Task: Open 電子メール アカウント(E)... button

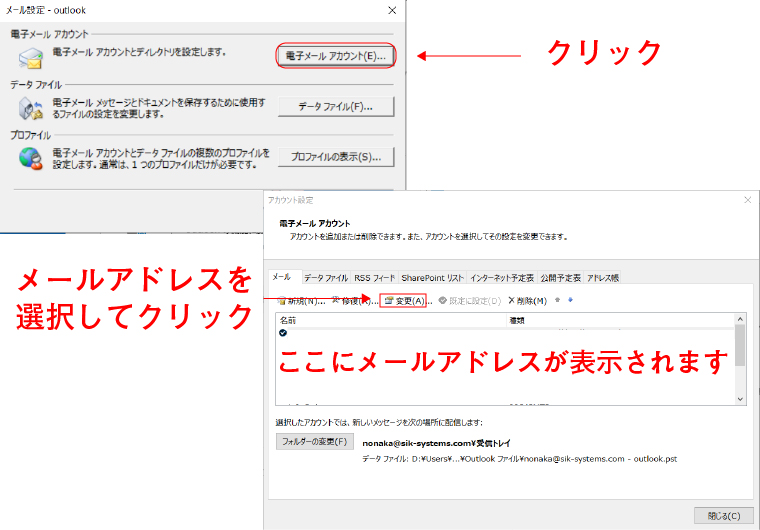Action: click(x=335, y=56)
